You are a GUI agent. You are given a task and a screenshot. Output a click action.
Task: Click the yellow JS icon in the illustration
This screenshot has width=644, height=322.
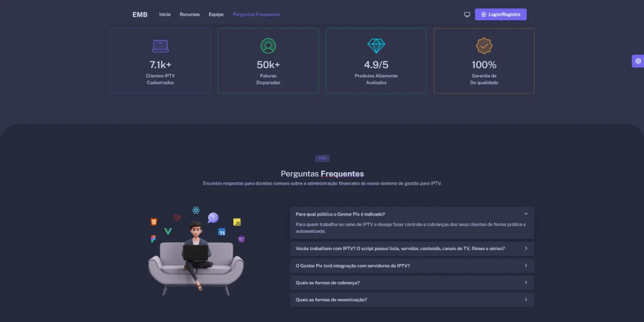click(x=237, y=222)
